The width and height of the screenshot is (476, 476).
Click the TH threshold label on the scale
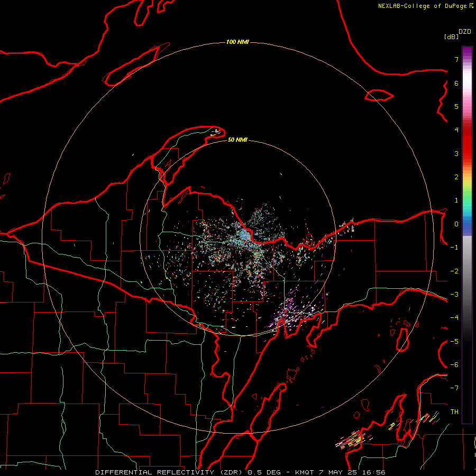[454, 412]
